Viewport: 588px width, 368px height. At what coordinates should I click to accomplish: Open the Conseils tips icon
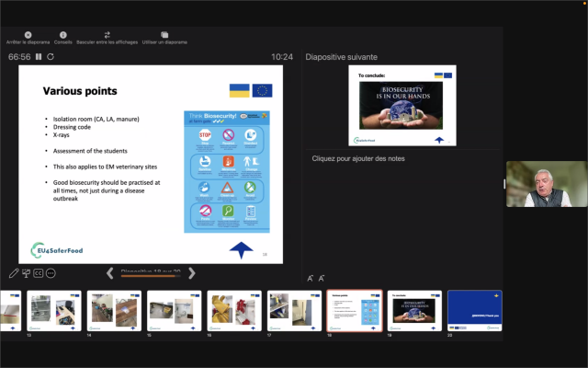(x=62, y=35)
